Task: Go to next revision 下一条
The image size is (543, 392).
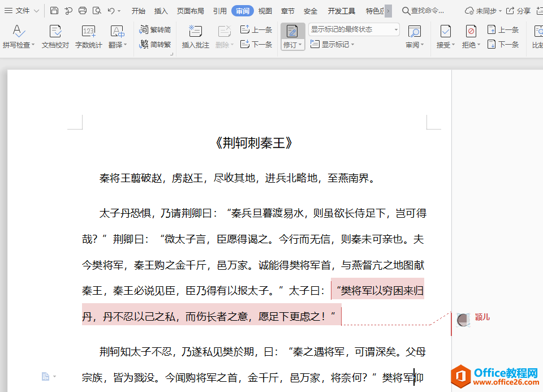Action: (x=503, y=44)
